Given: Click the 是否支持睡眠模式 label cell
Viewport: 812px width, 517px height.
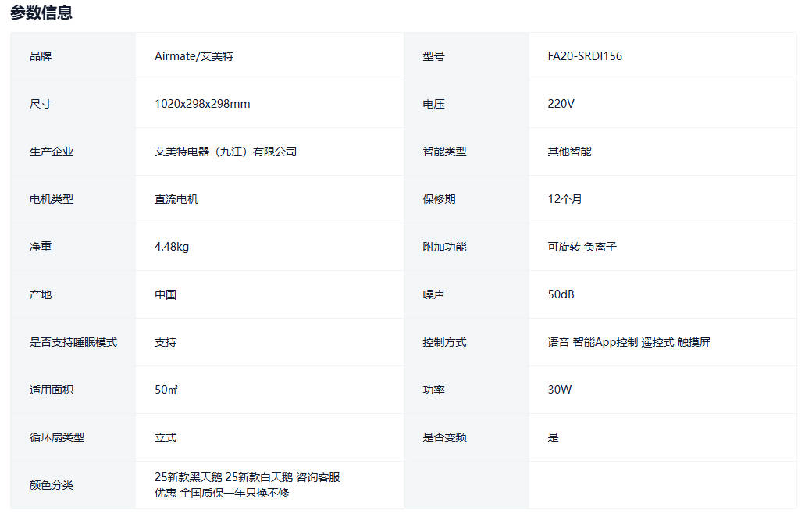Looking at the screenshot, I should click(73, 342).
